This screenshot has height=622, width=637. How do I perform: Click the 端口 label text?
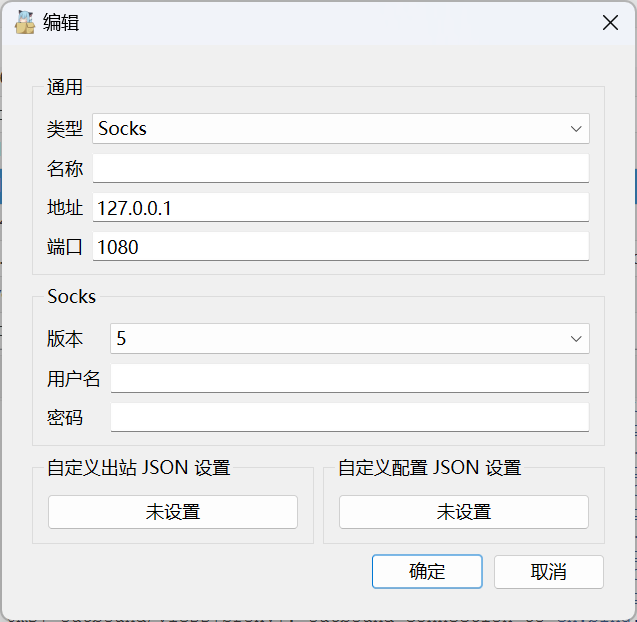coord(65,247)
